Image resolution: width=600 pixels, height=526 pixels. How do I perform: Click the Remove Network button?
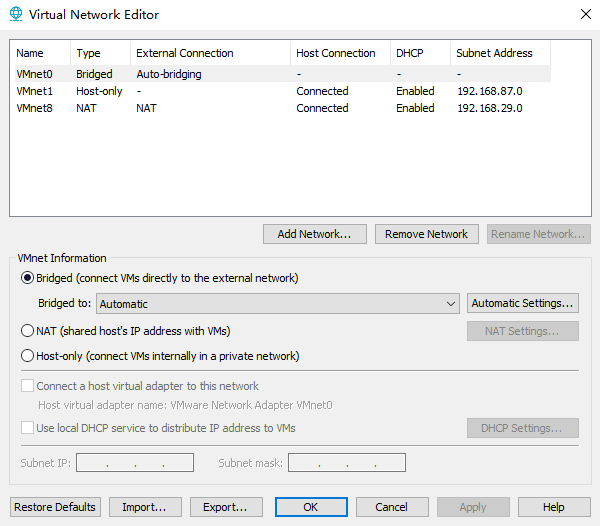pos(426,234)
